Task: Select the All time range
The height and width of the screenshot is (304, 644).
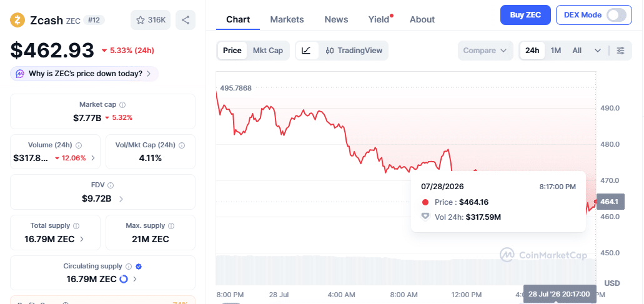Action: (577, 51)
